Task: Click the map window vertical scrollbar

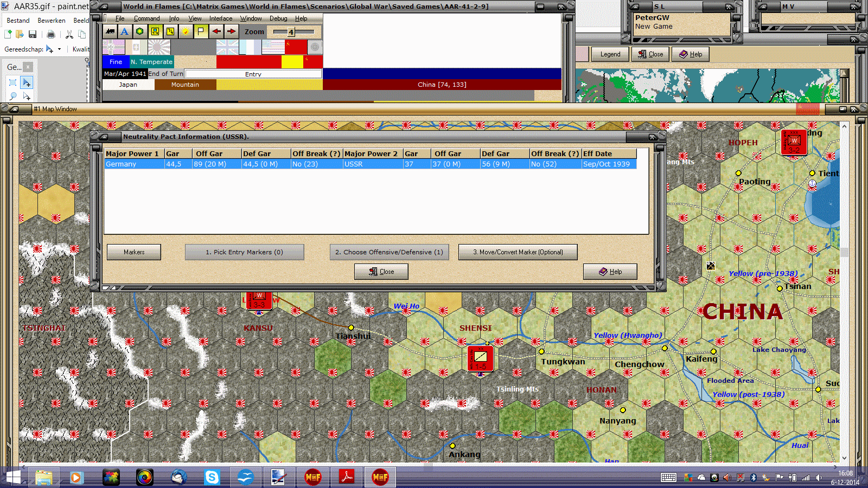Action: [844, 292]
